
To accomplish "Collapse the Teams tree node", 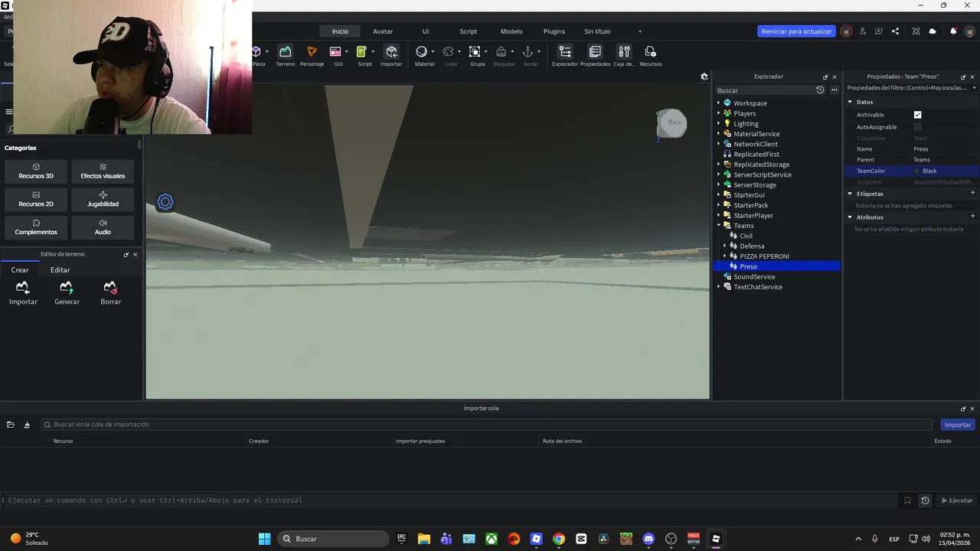I will [718, 226].
